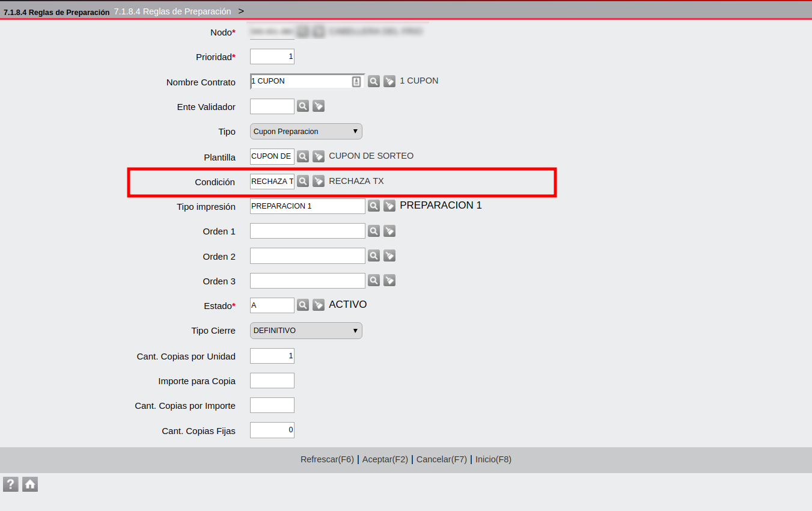Expand the Tipo dropdown showing Cupon Preparacion
The width and height of the screenshot is (812, 511).
(x=306, y=132)
